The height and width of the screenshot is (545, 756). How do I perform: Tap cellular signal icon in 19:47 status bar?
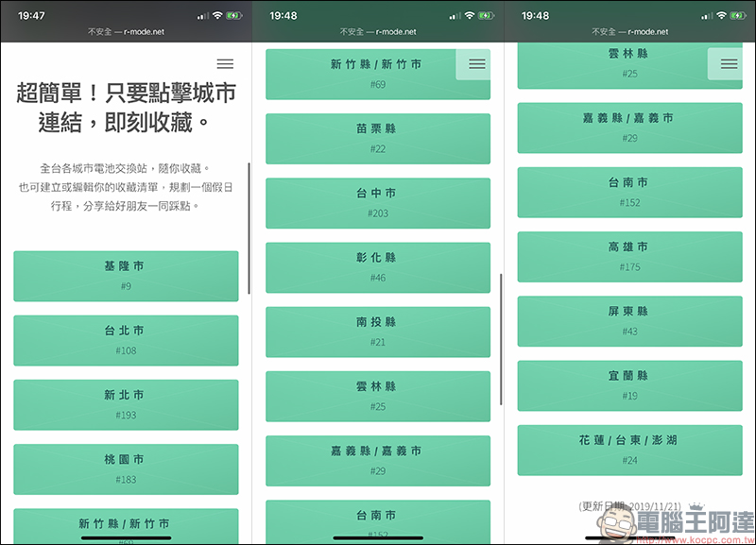coord(201,16)
